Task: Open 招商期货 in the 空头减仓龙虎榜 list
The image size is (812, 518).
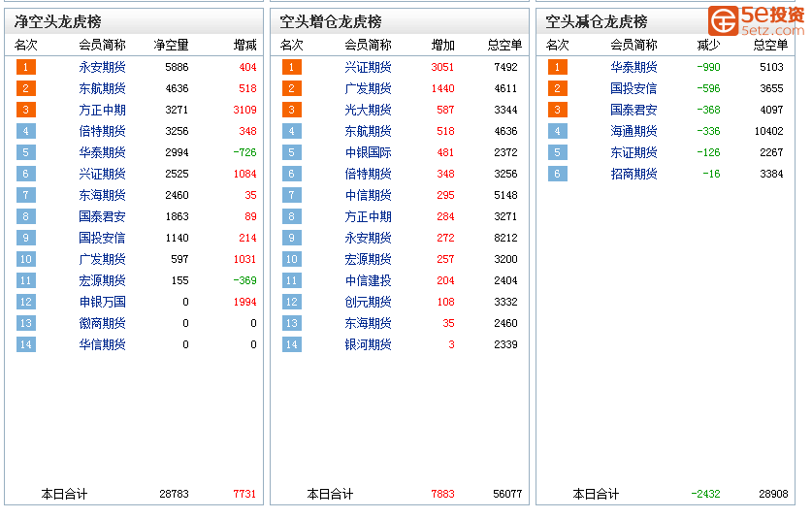Action: point(633,174)
